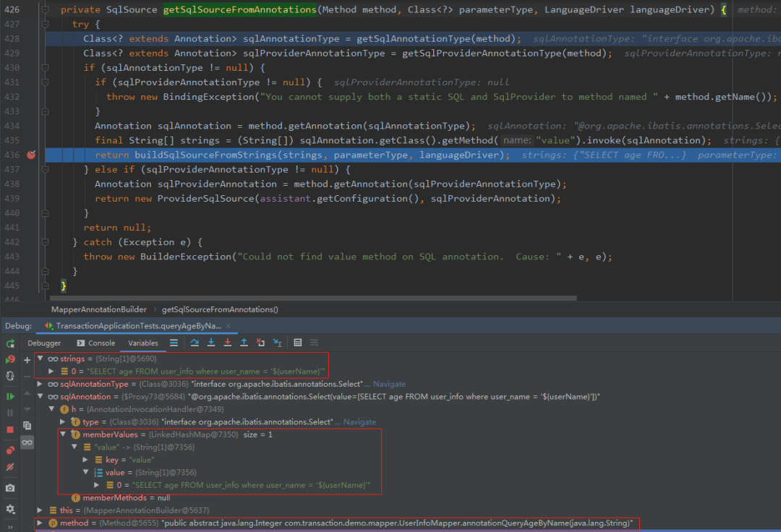781x532 pixels.
Task: Click buildSqlSourceFromStrings call on line 436
Action: coord(205,155)
